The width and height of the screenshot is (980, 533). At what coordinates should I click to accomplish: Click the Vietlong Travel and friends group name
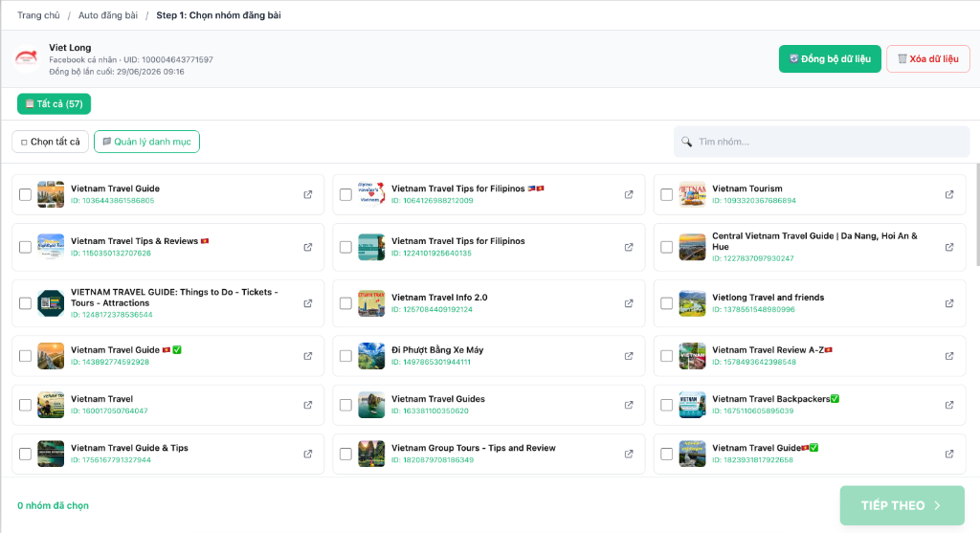(768, 298)
